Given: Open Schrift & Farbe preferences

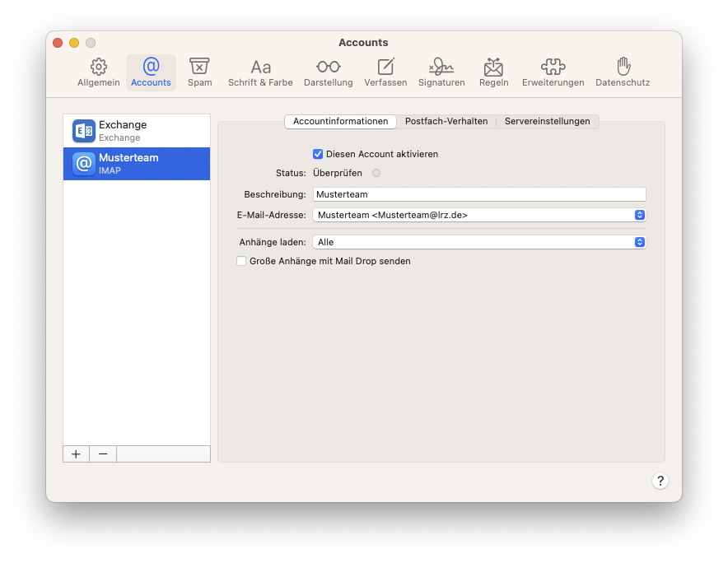Looking at the screenshot, I should [260, 67].
